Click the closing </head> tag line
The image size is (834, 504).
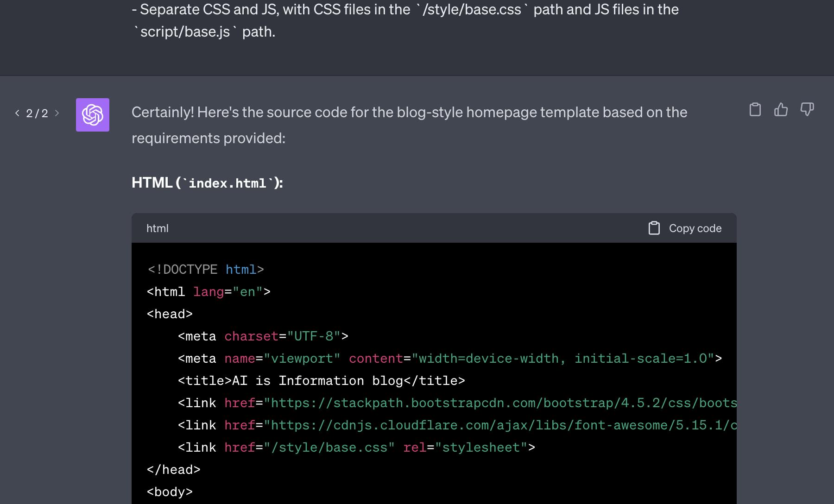click(173, 470)
